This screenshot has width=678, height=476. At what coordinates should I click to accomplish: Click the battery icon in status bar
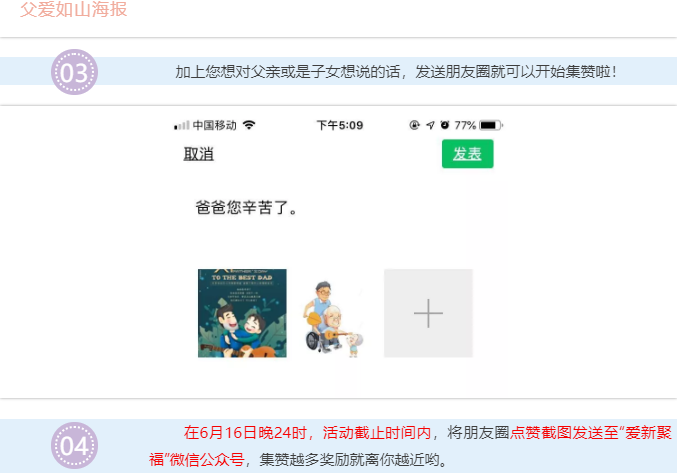[x=490, y=125]
